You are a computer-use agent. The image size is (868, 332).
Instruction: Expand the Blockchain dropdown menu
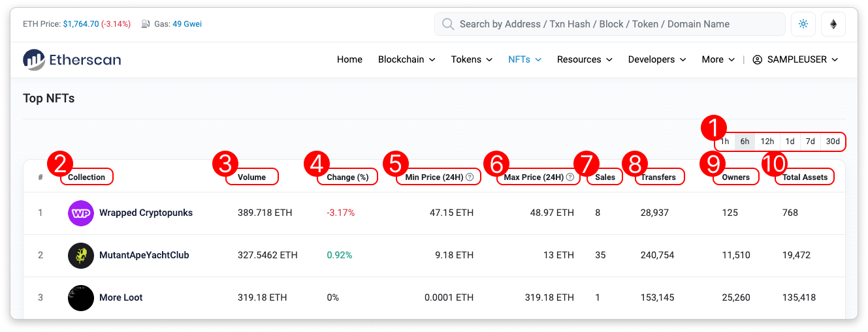(x=406, y=59)
